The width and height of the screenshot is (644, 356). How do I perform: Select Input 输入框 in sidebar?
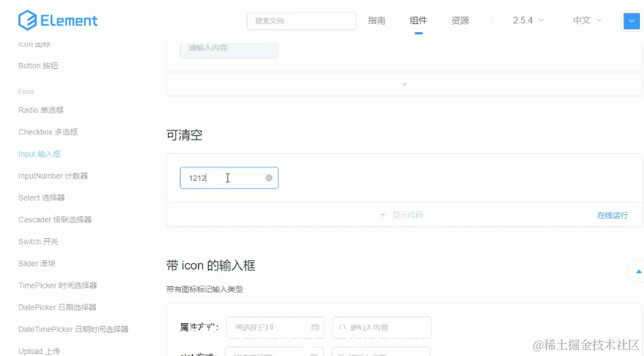(x=39, y=154)
